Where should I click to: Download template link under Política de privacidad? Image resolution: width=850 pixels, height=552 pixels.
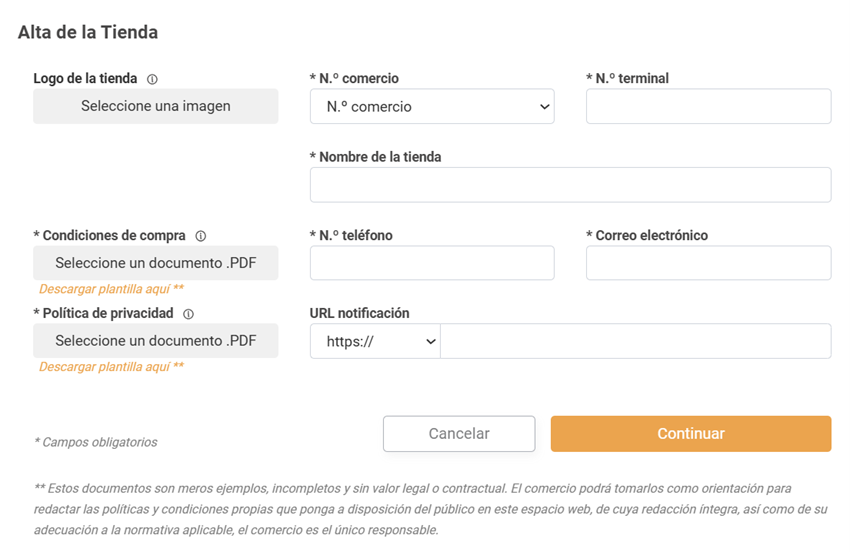[x=111, y=367]
